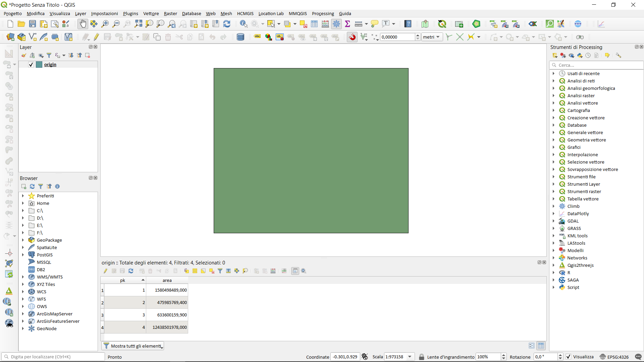Toggle the snapping magnet icon
This screenshot has height=362, width=644.
[352, 37]
